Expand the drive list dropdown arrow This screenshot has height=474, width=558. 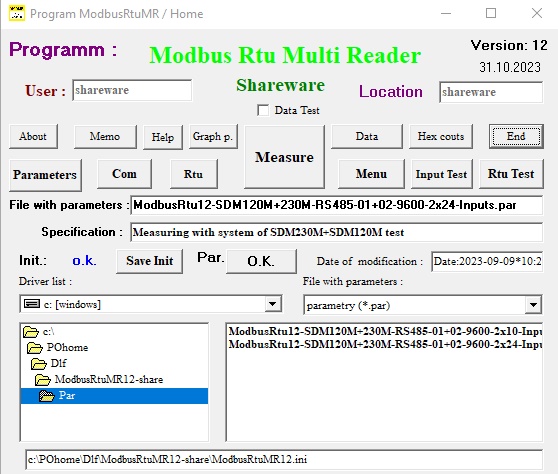coord(273,304)
